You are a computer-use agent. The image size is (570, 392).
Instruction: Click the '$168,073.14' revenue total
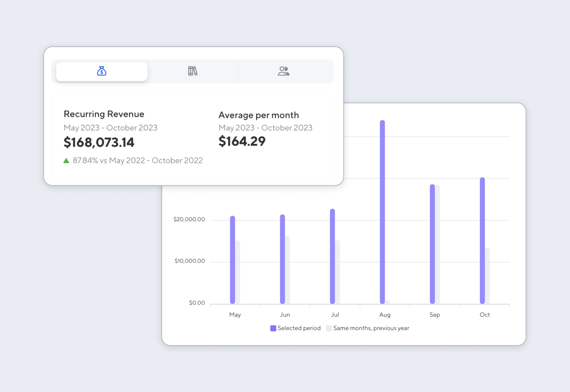point(99,143)
